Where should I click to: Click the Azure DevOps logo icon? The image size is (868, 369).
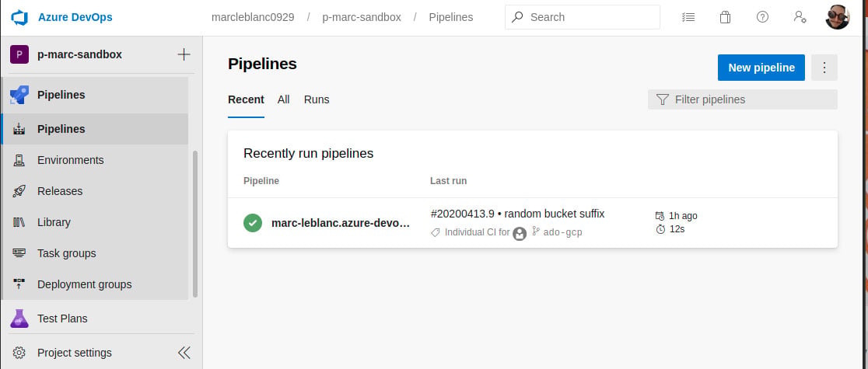tap(19, 17)
